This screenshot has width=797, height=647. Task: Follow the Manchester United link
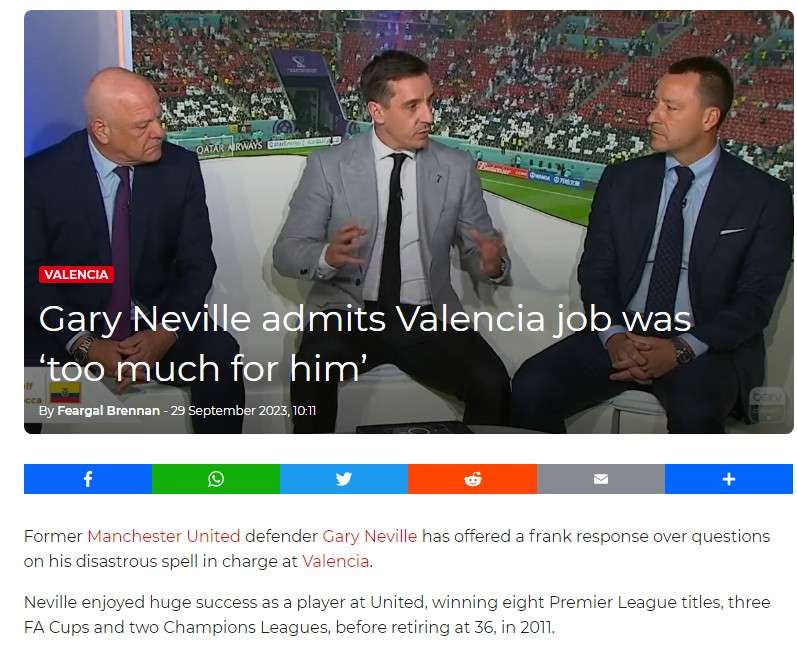[x=164, y=536]
